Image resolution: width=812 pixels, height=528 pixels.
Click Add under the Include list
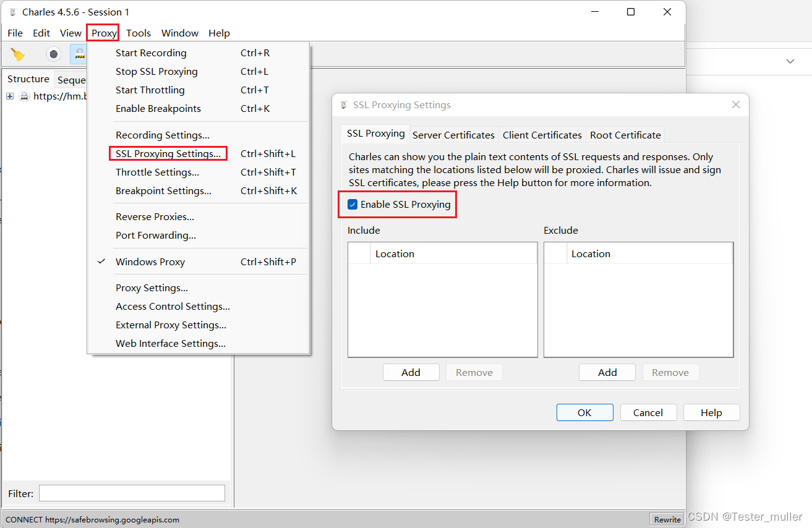click(x=411, y=372)
